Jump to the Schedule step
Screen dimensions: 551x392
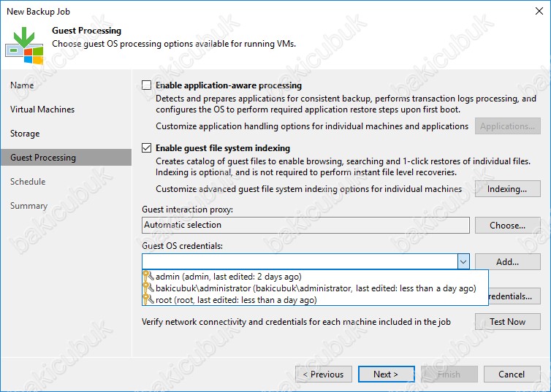[x=28, y=182]
